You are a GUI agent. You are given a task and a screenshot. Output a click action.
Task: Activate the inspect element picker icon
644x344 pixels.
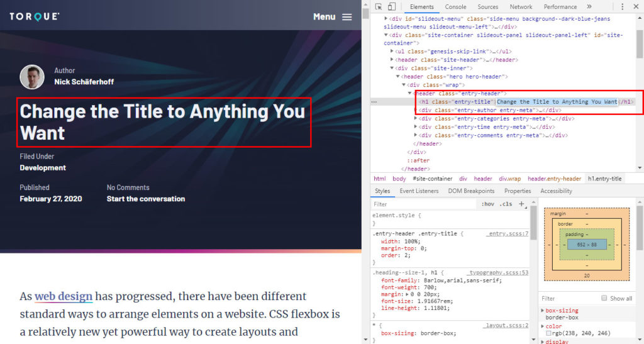(379, 6)
